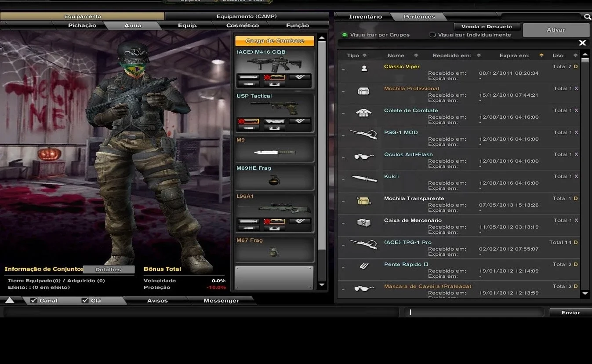
Task: Select Visualizar Individualmente radio button
Action: (432, 35)
